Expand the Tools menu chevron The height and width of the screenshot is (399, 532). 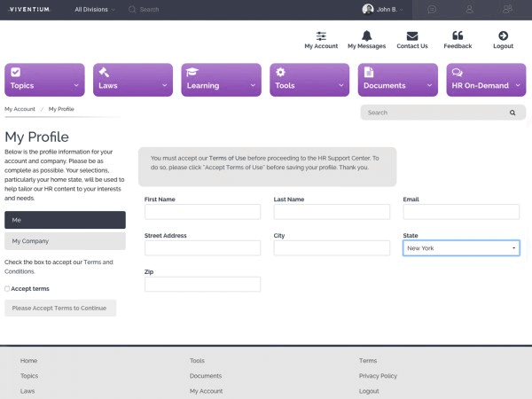(341, 85)
